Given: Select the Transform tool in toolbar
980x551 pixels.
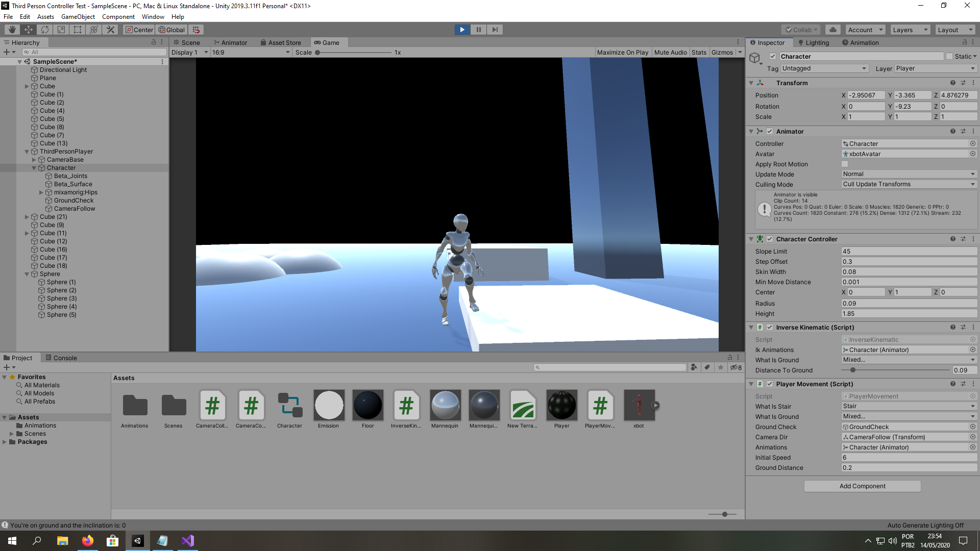Looking at the screenshot, I should point(94,30).
